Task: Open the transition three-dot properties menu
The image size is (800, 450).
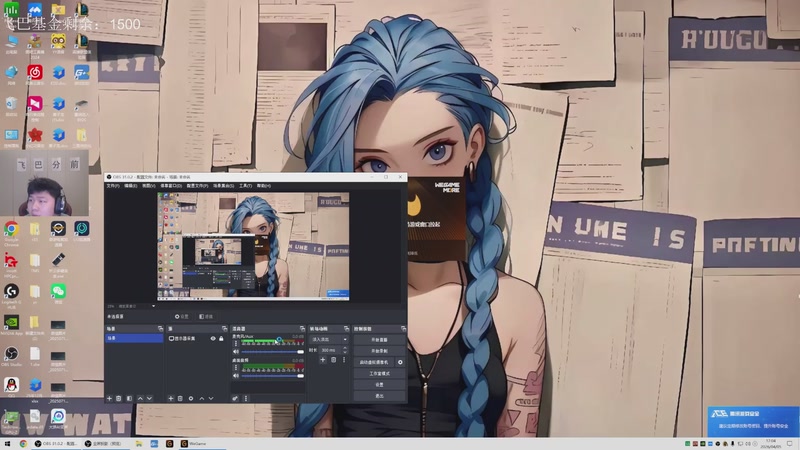Action: [x=343, y=360]
